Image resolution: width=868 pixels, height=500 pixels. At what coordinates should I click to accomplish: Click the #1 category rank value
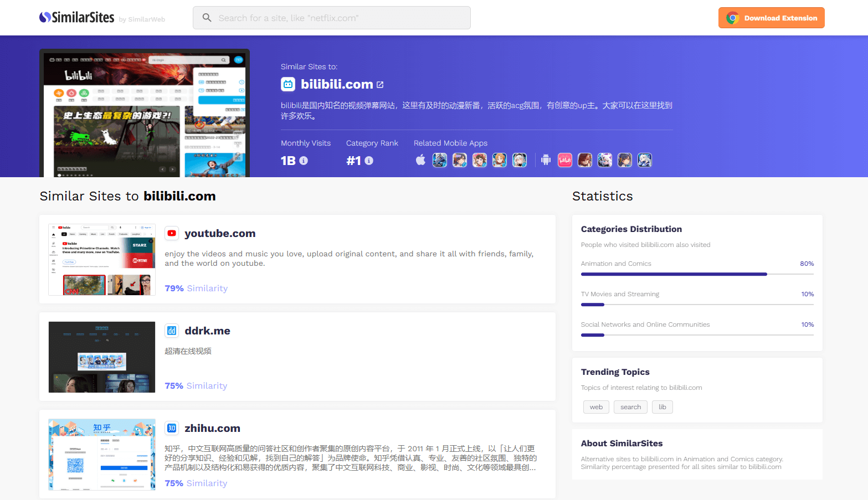coord(353,161)
